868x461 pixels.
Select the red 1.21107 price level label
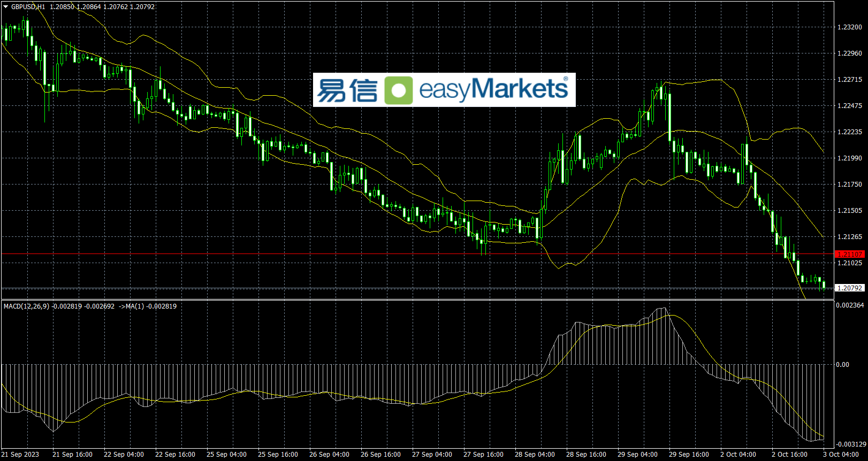coord(850,254)
